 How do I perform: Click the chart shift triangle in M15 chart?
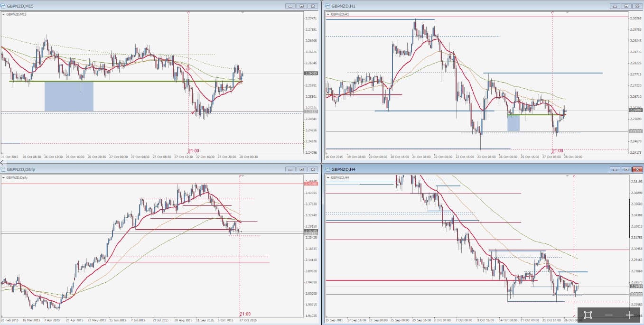[243, 13]
